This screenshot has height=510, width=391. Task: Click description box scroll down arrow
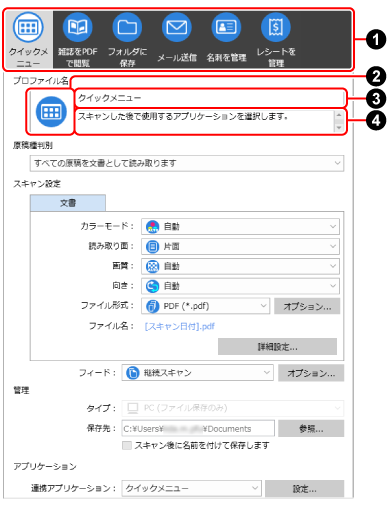(x=339, y=128)
